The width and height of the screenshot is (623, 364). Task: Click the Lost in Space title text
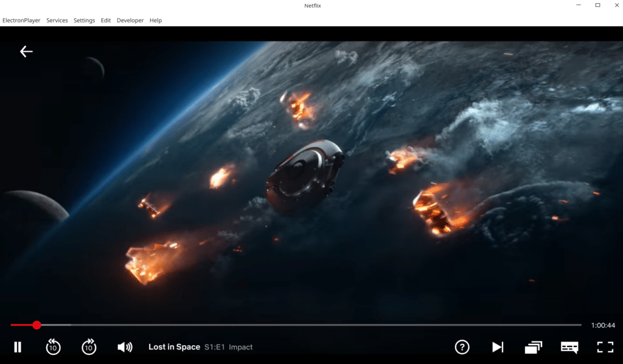click(174, 347)
